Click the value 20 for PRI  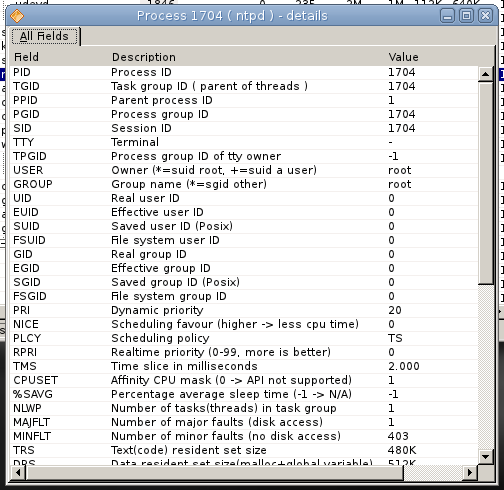[x=395, y=310]
